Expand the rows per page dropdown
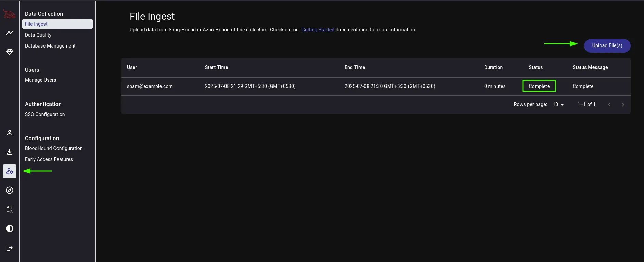Image resolution: width=644 pixels, height=262 pixels. click(x=558, y=104)
